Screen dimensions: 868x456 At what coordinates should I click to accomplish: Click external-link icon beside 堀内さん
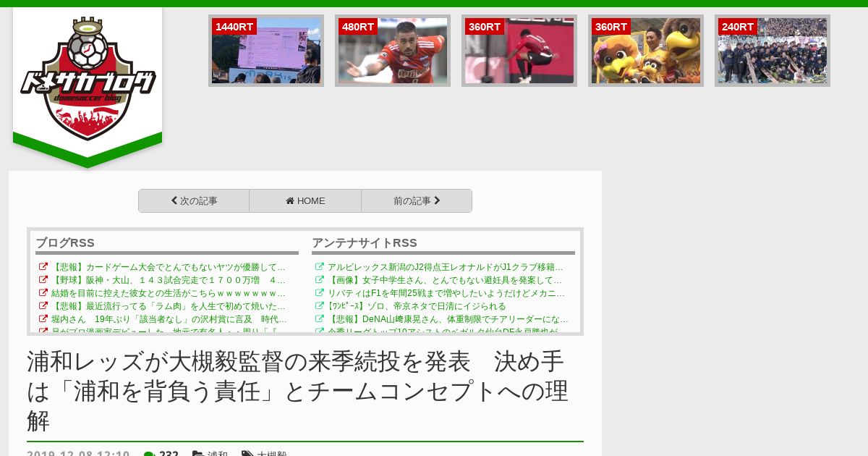(x=43, y=319)
